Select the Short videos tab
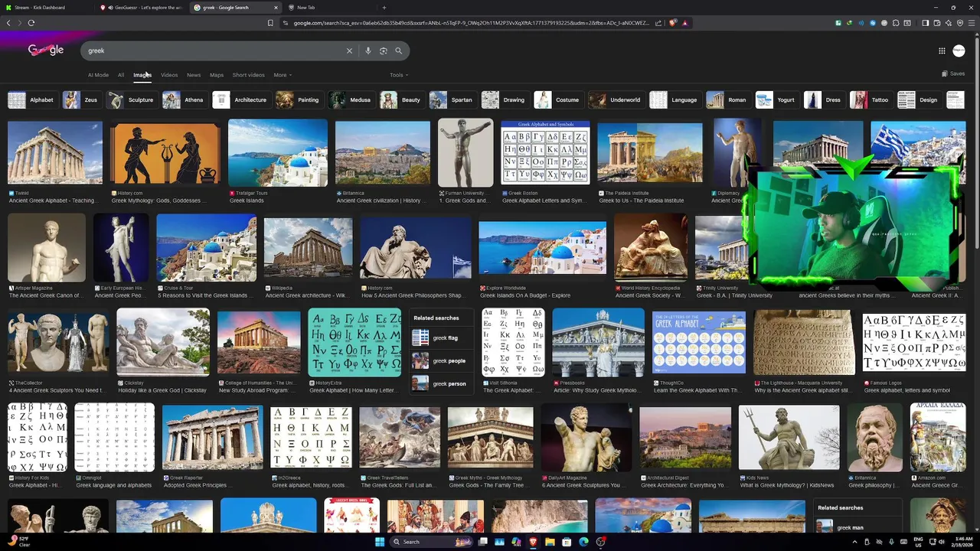 248,75
